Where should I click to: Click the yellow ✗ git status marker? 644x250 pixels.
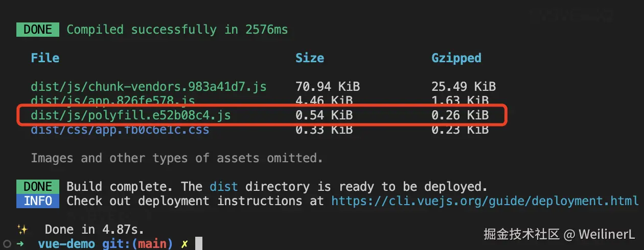coord(185,244)
